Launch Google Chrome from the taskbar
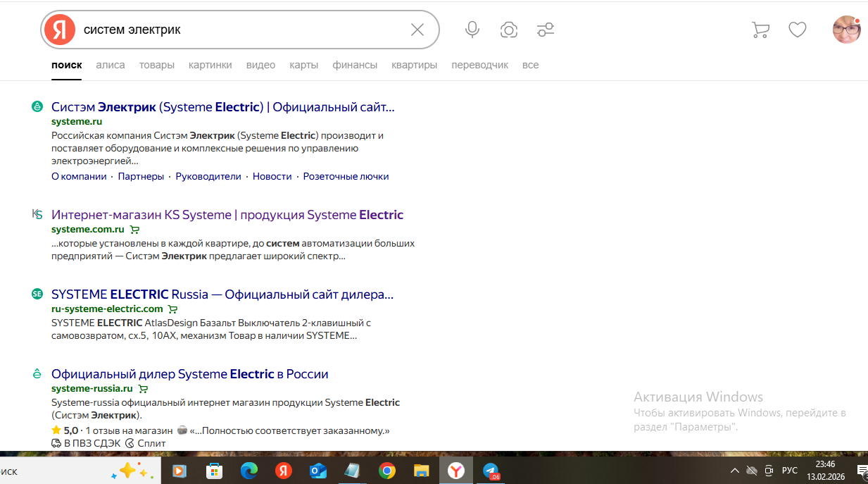 (x=386, y=471)
